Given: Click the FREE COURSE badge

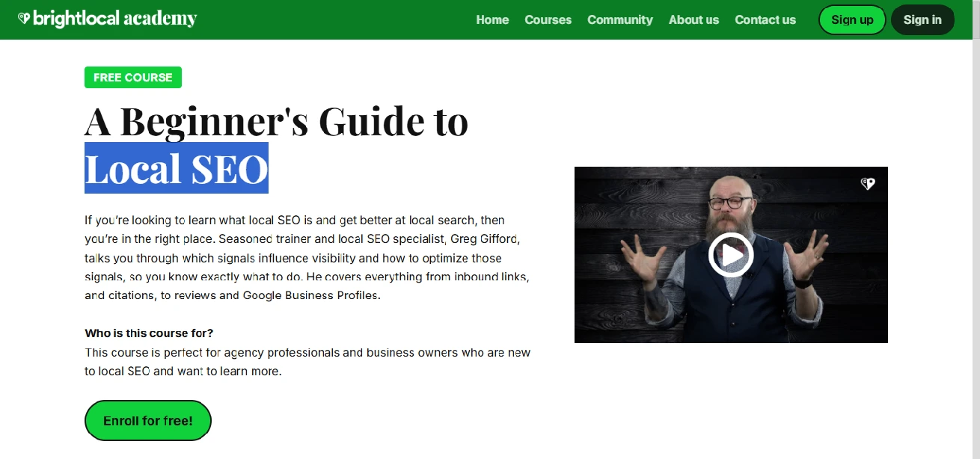Looking at the screenshot, I should coord(133,78).
